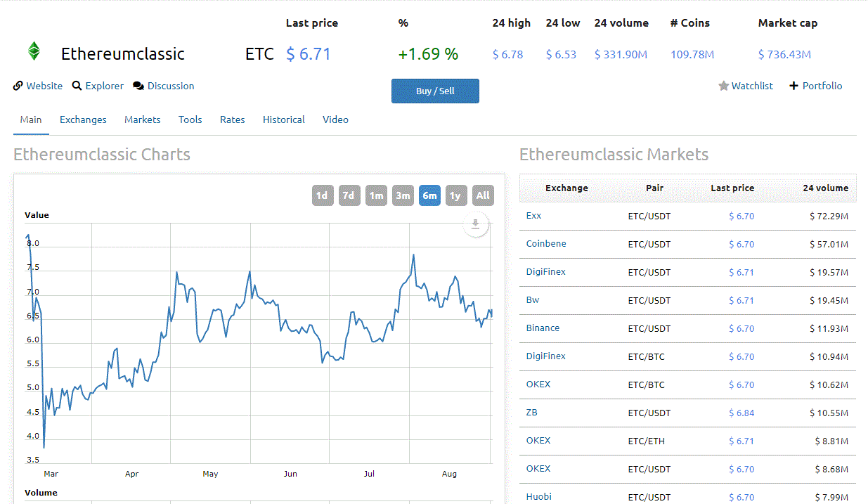Click the blue Buy / Sell button
Screen dimensions: 868x504
pyautogui.click(x=435, y=91)
